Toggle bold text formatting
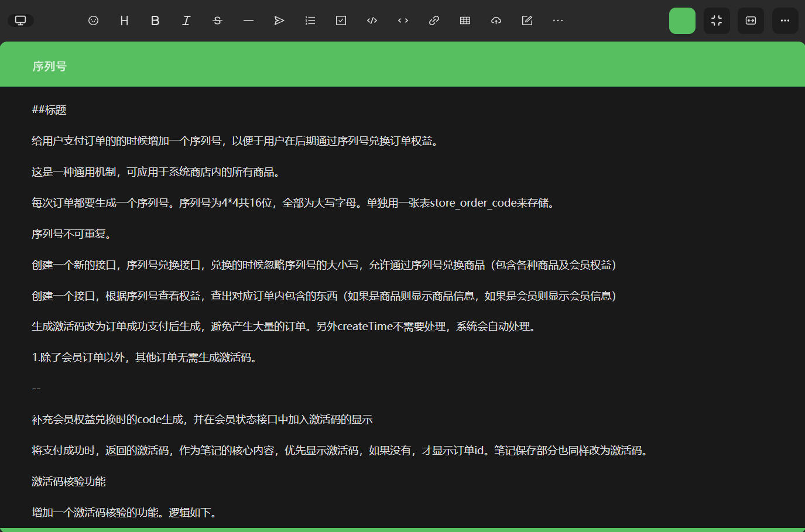This screenshot has height=532, width=805. 155,20
